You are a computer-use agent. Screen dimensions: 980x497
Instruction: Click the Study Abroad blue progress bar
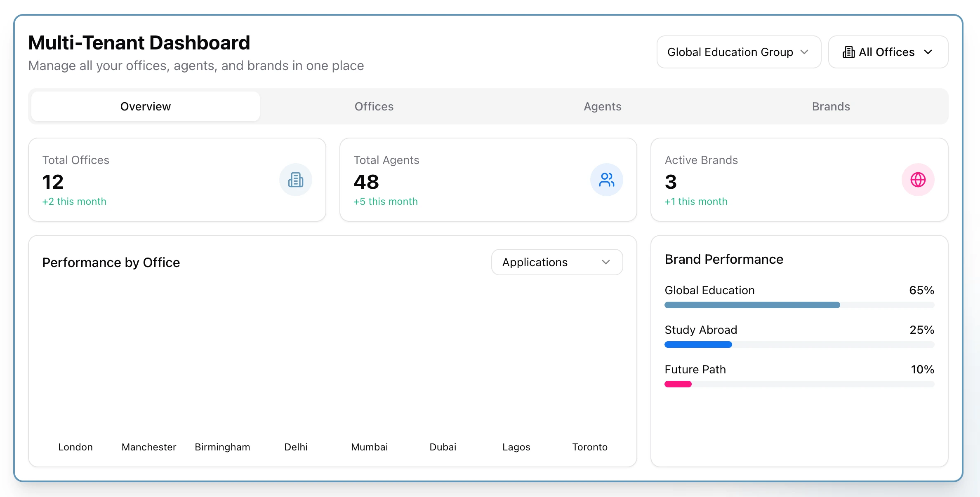(x=698, y=345)
